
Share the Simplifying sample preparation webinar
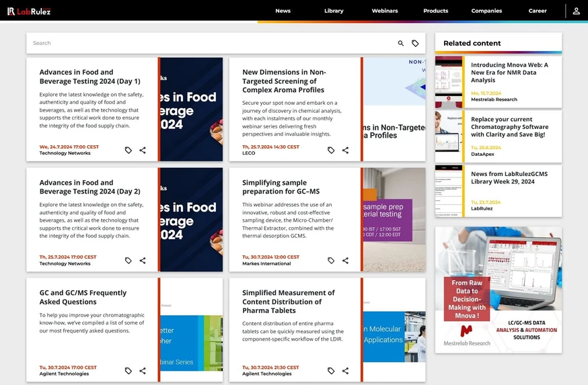345,260
